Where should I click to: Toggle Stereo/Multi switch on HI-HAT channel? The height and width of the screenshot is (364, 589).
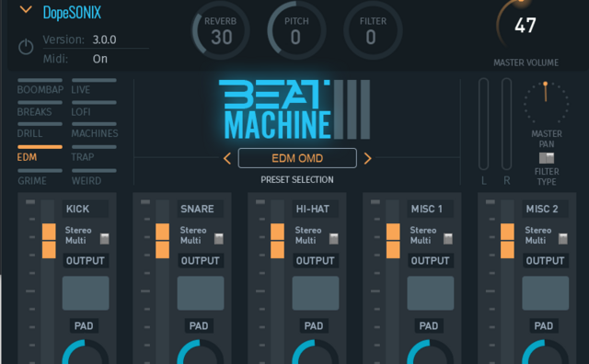click(x=334, y=239)
